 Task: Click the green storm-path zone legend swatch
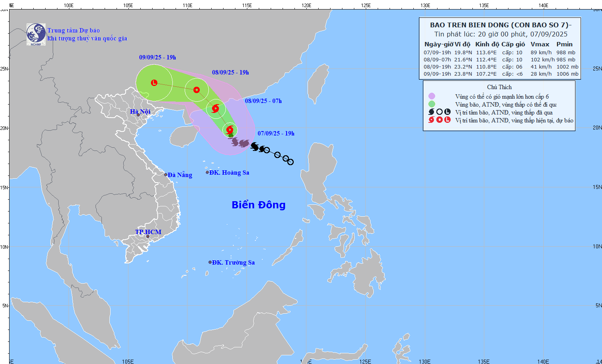pos(432,104)
